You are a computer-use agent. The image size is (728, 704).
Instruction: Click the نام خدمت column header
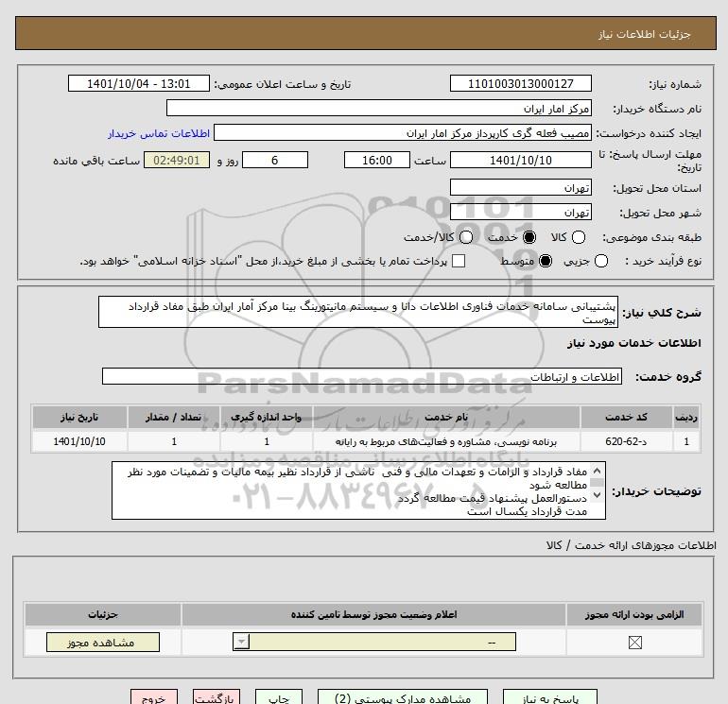tap(446, 417)
